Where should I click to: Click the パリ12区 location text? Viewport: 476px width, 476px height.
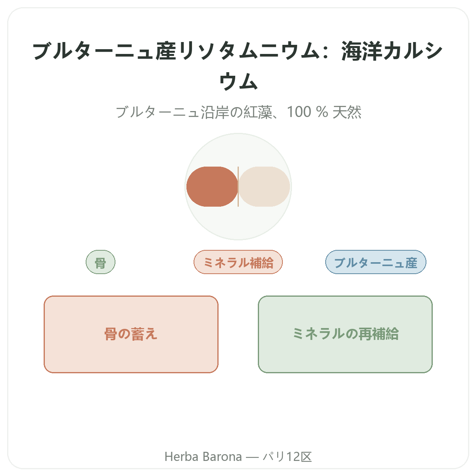287,457
